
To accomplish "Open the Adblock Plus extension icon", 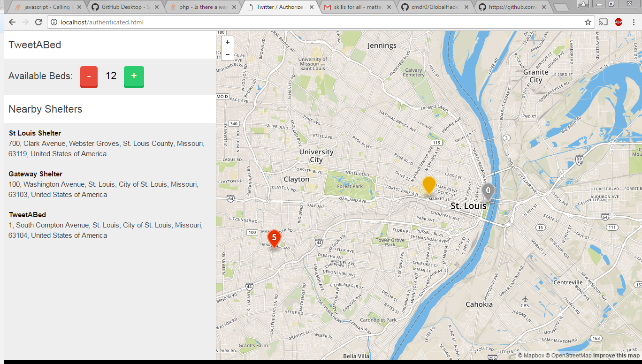I will (619, 22).
